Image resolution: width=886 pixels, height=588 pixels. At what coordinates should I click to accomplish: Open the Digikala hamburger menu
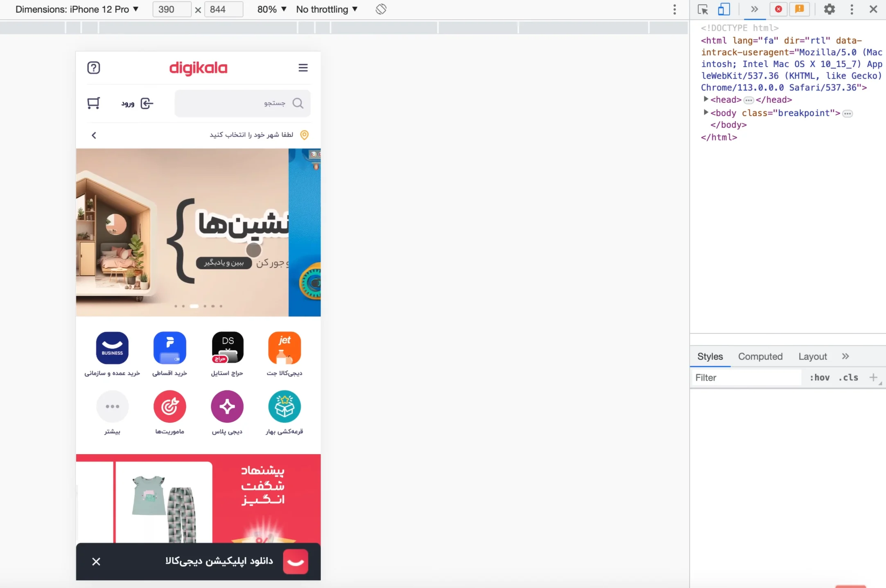coord(303,68)
